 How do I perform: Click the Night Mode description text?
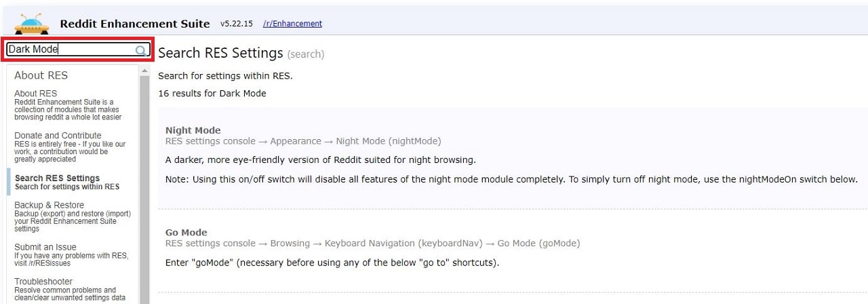point(321,160)
